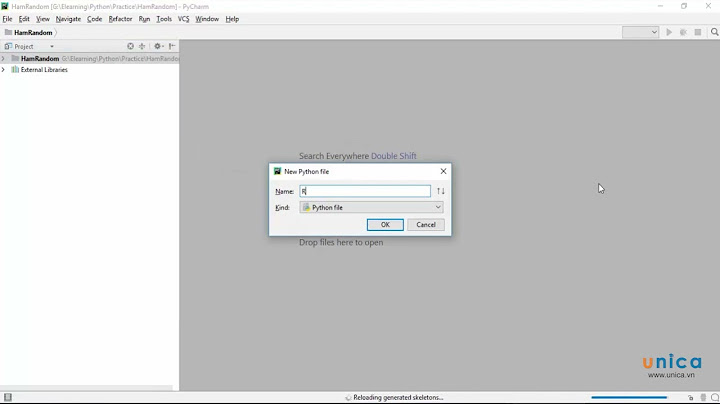This screenshot has width=720, height=404.
Task: Open the Window menu
Action: click(x=207, y=19)
